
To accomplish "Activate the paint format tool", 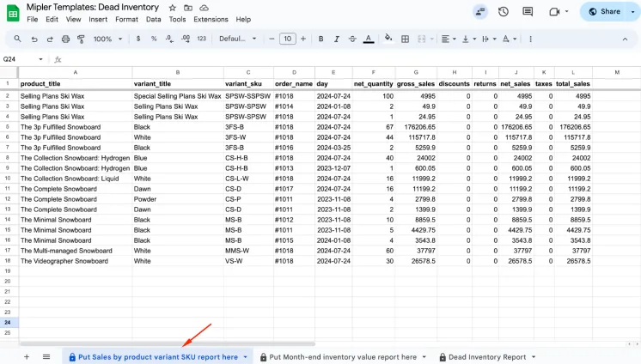I will click(x=81, y=39).
